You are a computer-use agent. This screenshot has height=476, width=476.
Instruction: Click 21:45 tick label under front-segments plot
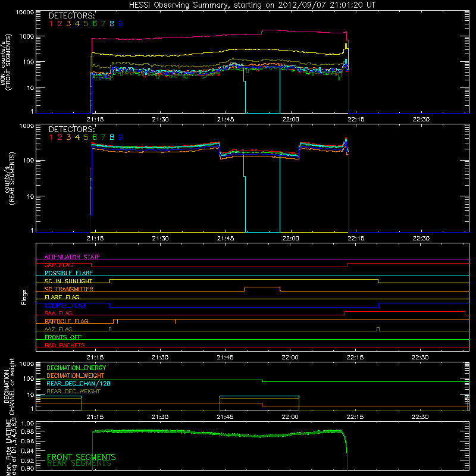pyautogui.click(x=226, y=120)
